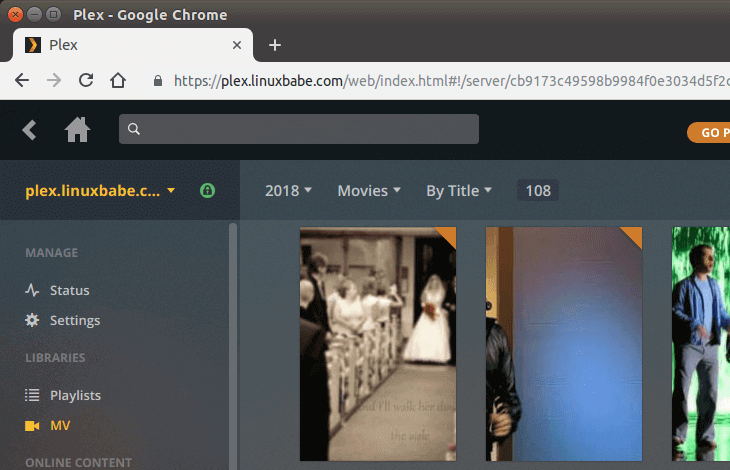The height and width of the screenshot is (470, 730).
Task: Open the wedding video thumbnail
Action: click(x=378, y=344)
